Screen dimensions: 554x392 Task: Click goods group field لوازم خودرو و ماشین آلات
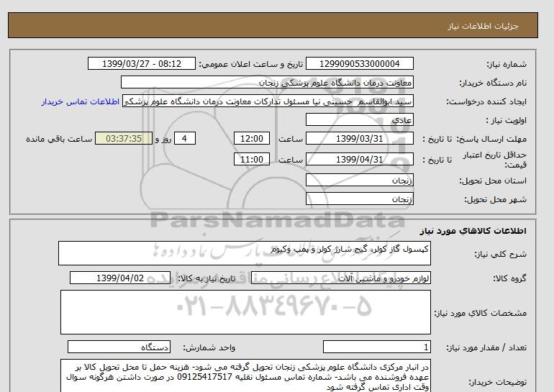pos(340,278)
